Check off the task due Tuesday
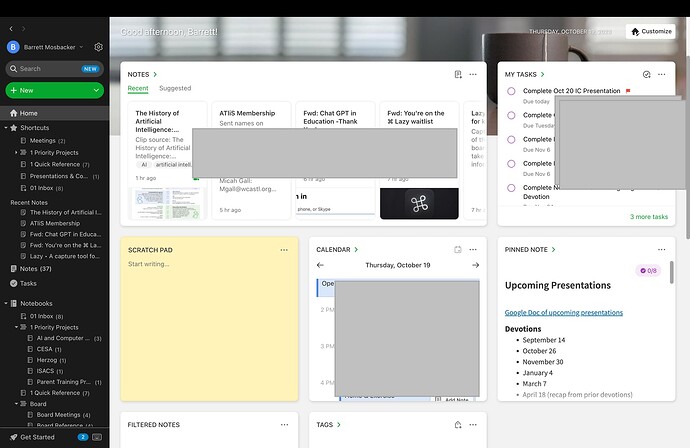Viewport: 690px width, 448px height. point(511,115)
